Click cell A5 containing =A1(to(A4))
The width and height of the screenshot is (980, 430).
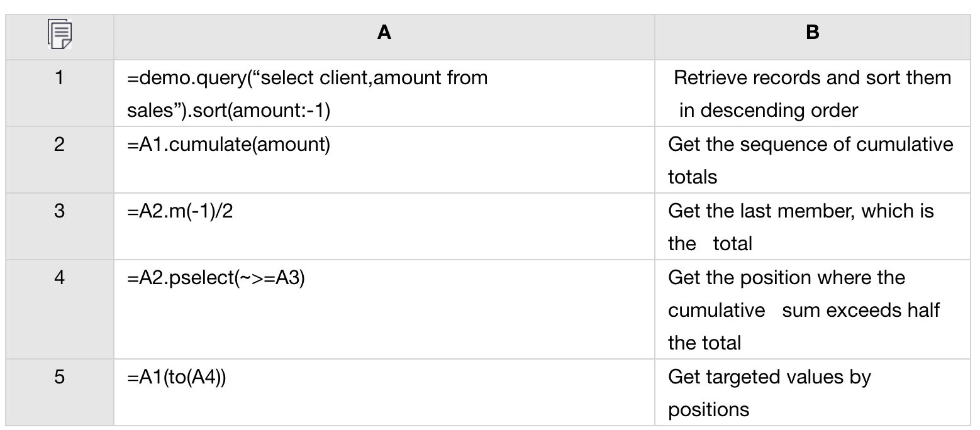tap(176, 377)
